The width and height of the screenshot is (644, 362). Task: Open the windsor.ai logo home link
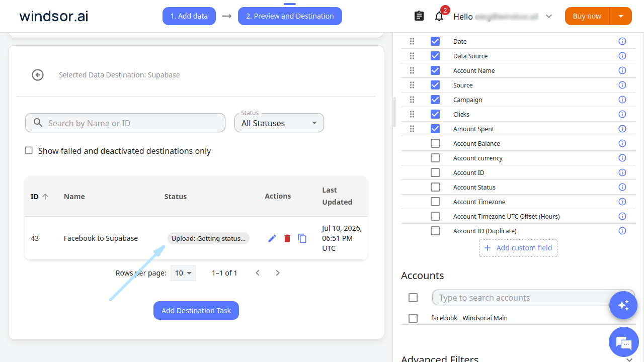54,16
